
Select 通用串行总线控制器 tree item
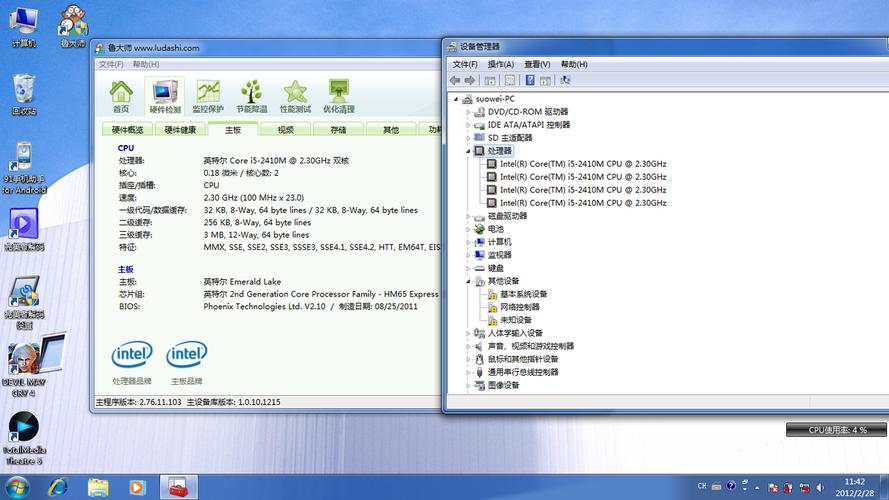[523, 372]
